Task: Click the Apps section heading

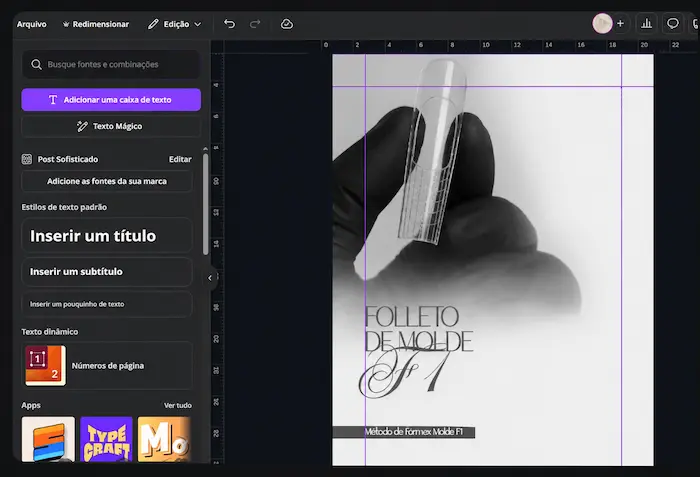Action: [31, 405]
